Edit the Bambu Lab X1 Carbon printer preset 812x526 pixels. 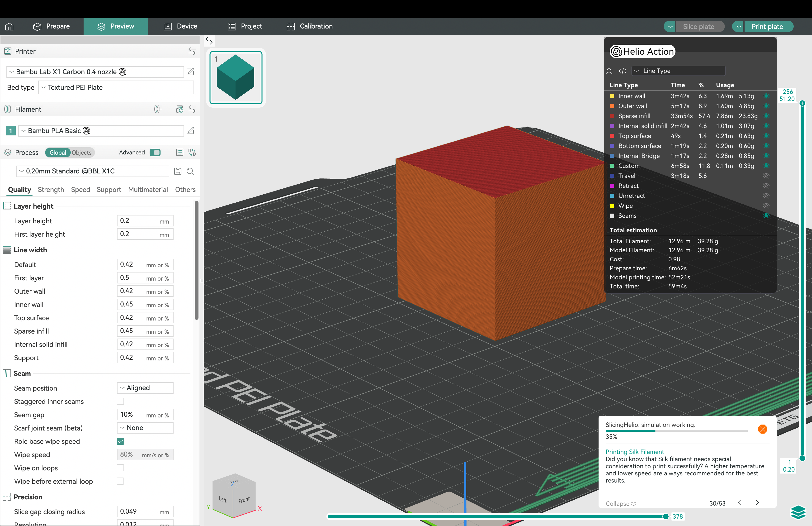[190, 72]
